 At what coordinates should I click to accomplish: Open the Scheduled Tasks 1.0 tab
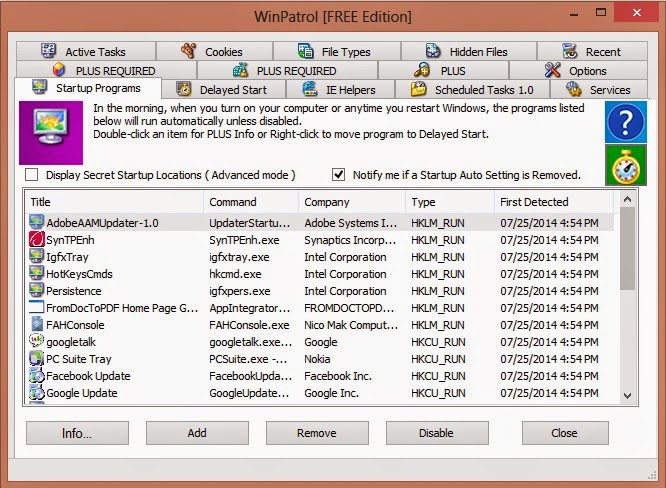472,90
